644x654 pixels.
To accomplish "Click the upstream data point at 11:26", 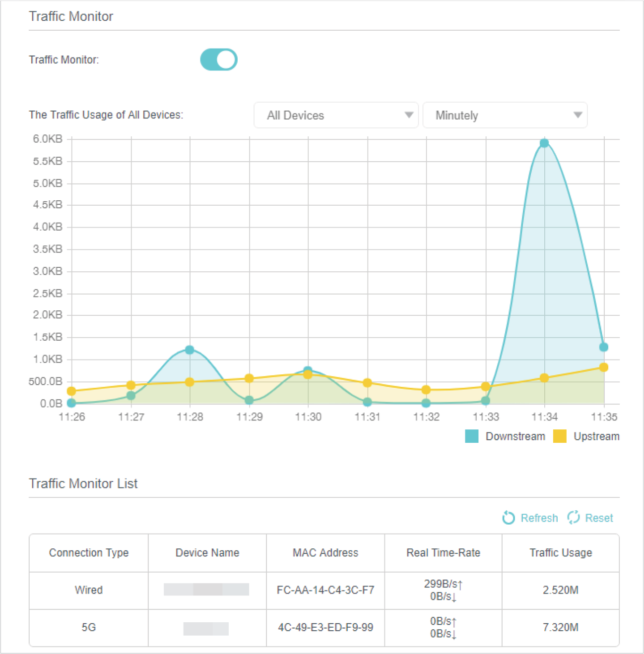I will click(x=71, y=391).
